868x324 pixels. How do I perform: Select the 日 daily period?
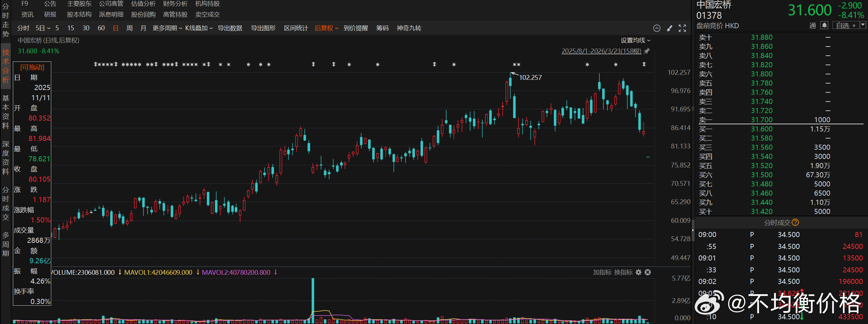[x=116, y=28]
